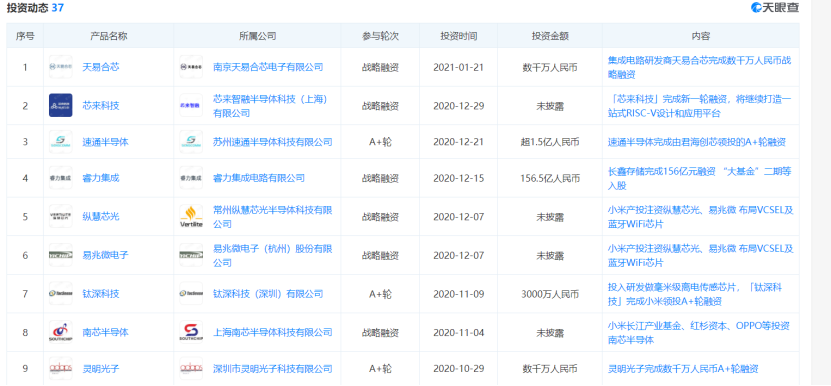Read news 集成电路研发商天易合芯完成数千万人民币战略融资
The height and width of the screenshot is (386, 831).
[700, 67]
